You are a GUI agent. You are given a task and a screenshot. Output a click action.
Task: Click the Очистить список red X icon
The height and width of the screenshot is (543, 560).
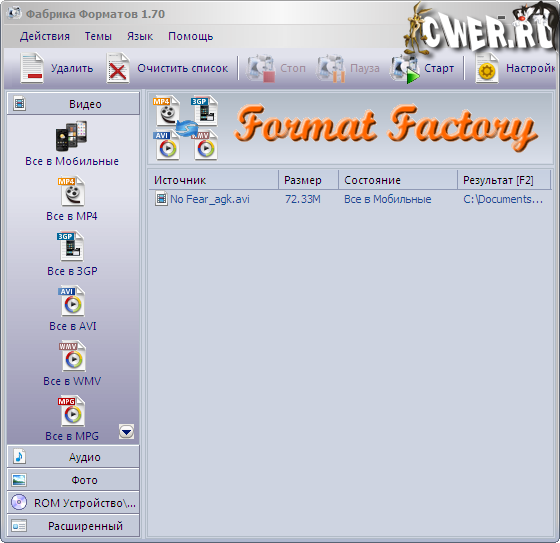click(x=118, y=68)
